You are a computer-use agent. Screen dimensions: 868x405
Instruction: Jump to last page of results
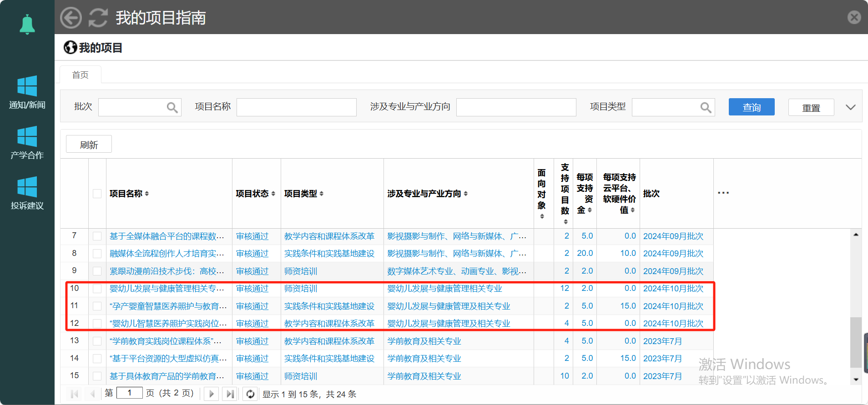(230, 394)
